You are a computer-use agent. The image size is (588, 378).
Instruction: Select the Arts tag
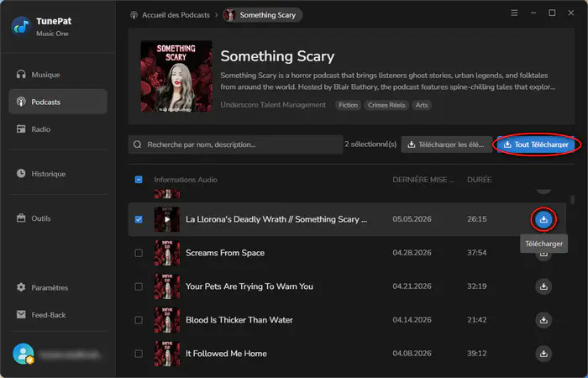pyautogui.click(x=422, y=105)
